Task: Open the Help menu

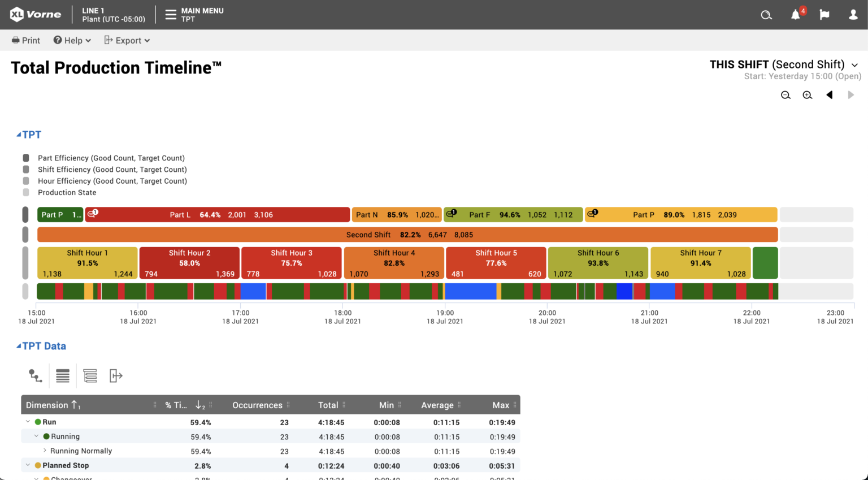Action: click(72, 40)
